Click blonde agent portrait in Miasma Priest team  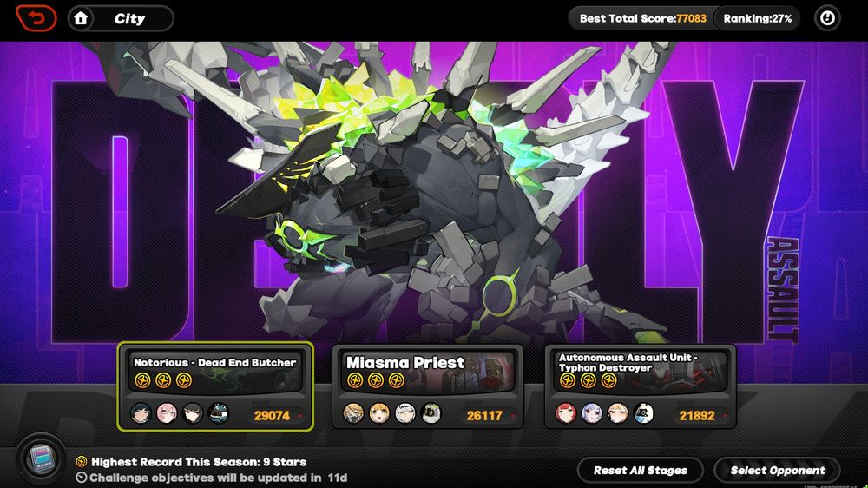379,413
